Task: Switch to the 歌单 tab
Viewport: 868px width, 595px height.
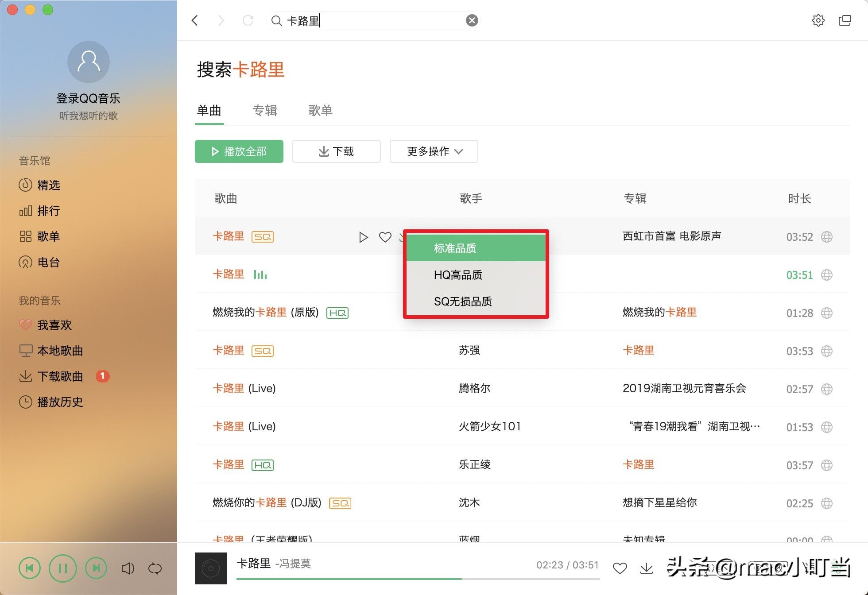Action: pos(320,111)
